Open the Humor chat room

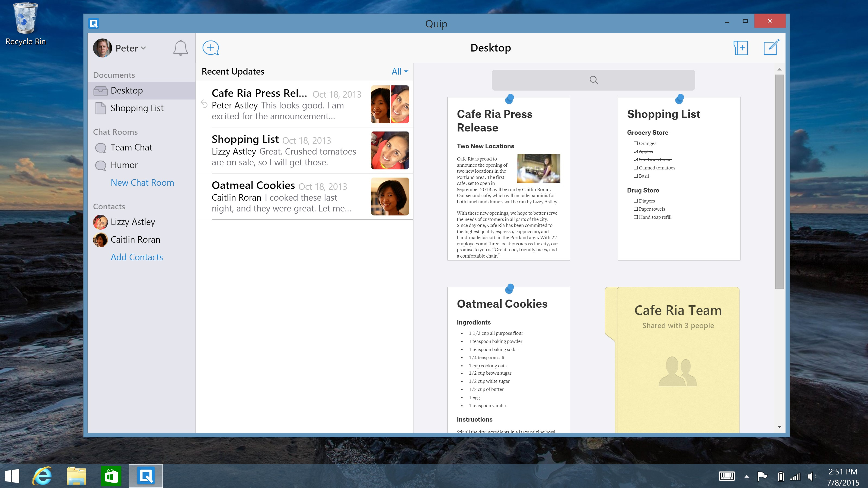pos(124,165)
